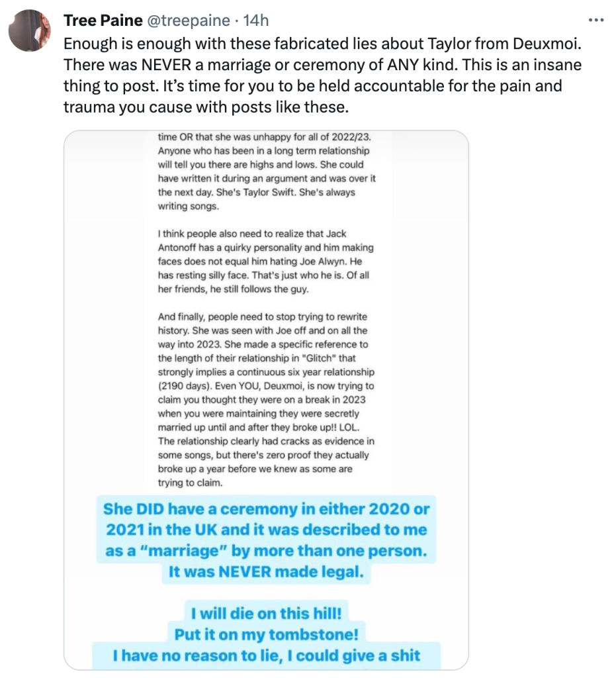The height and width of the screenshot is (678, 616).
Task: Open Tree Paine display name profile link
Action: pos(103,21)
